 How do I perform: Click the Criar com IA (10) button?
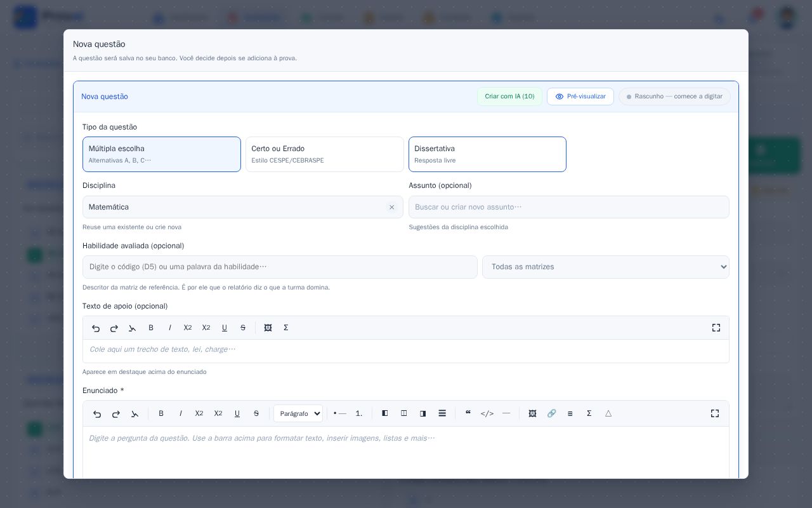(509, 97)
